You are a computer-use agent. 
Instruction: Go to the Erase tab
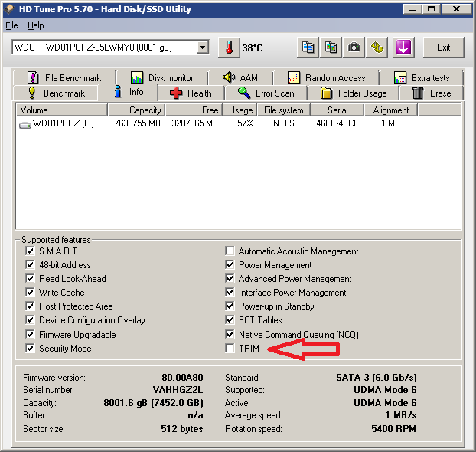(x=432, y=93)
